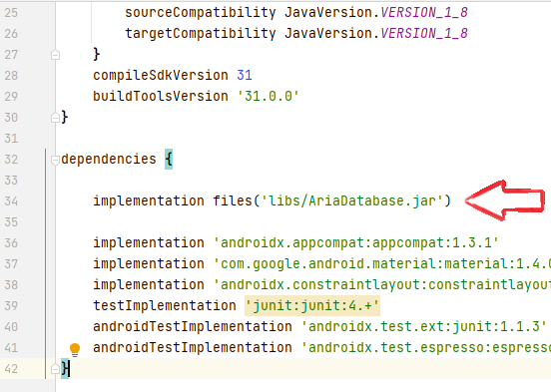Click line number 34 in the gutter
551x392 pixels.
pyautogui.click(x=11, y=201)
